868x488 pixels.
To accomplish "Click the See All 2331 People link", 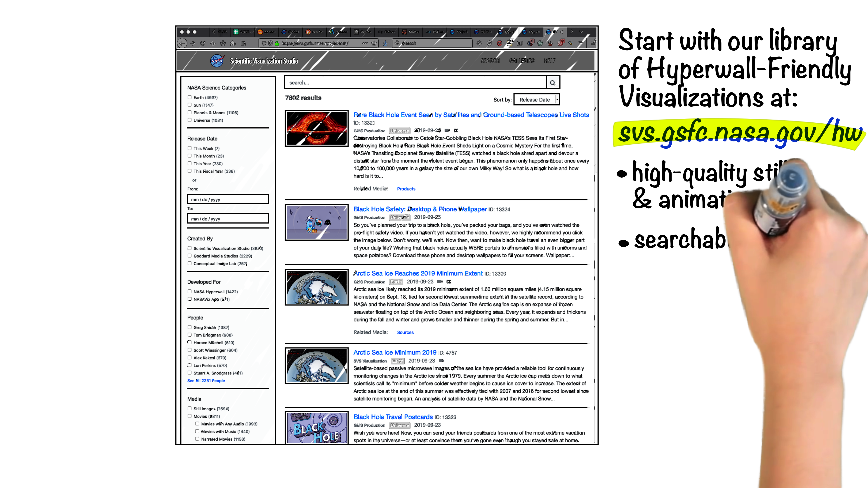I will point(206,380).
